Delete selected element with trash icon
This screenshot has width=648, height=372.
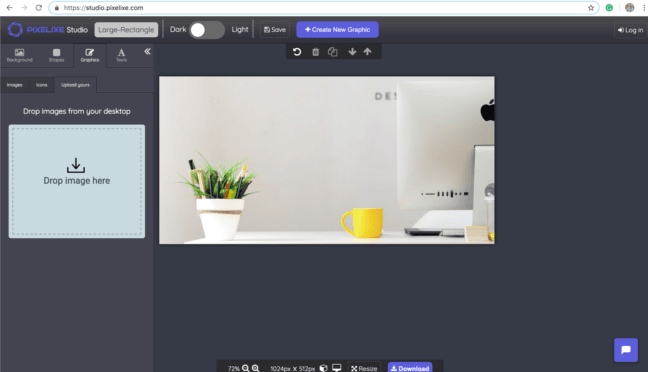(x=315, y=52)
